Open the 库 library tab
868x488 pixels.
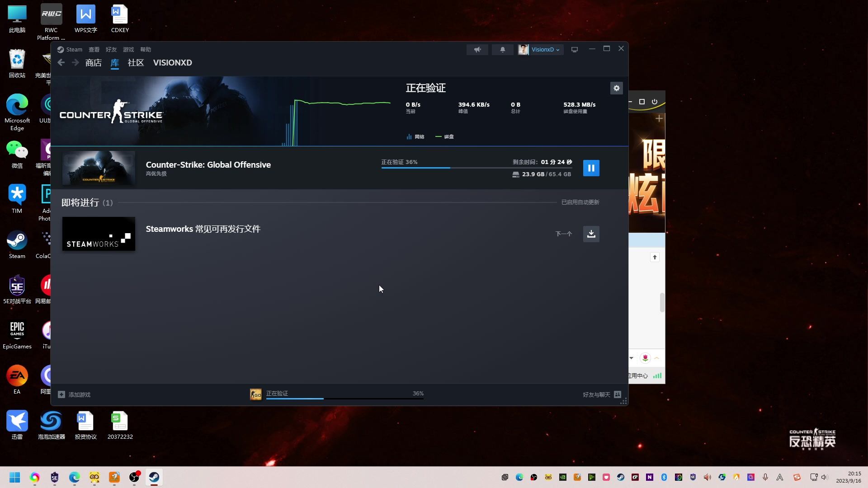[114, 63]
